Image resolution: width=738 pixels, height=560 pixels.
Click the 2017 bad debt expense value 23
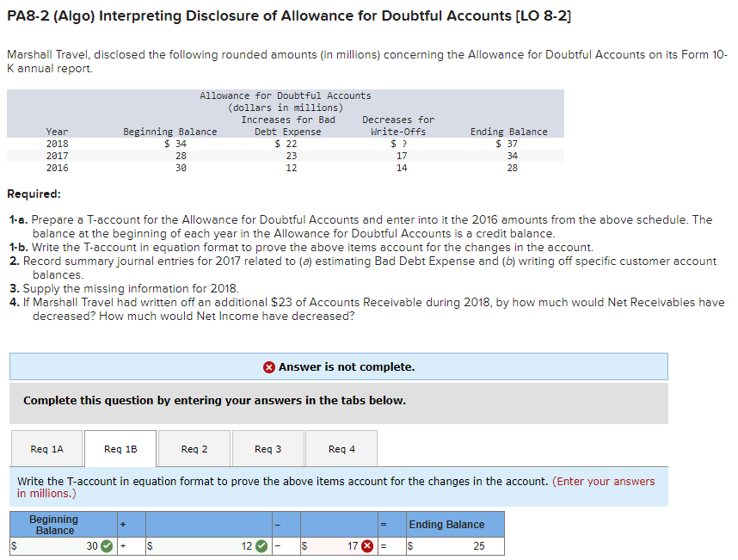click(x=292, y=156)
